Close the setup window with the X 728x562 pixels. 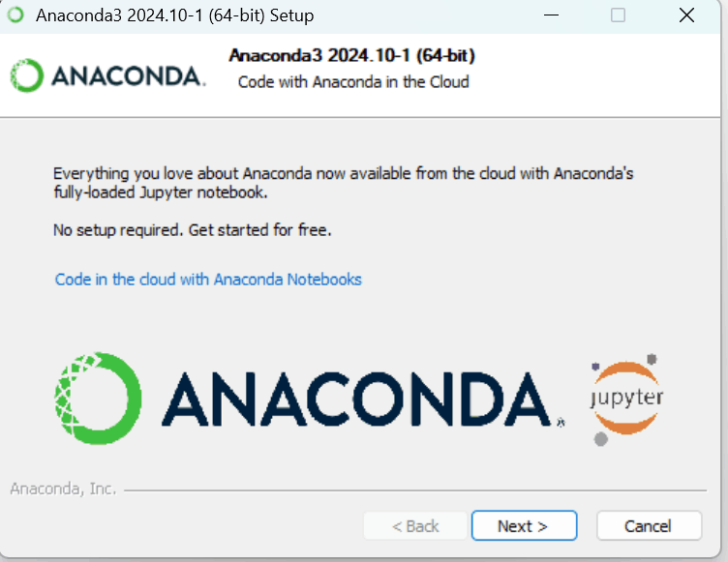point(686,15)
